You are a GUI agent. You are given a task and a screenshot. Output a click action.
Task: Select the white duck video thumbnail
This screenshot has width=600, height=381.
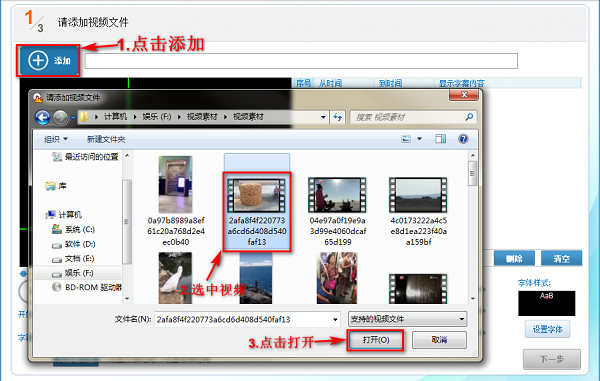tap(175, 278)
